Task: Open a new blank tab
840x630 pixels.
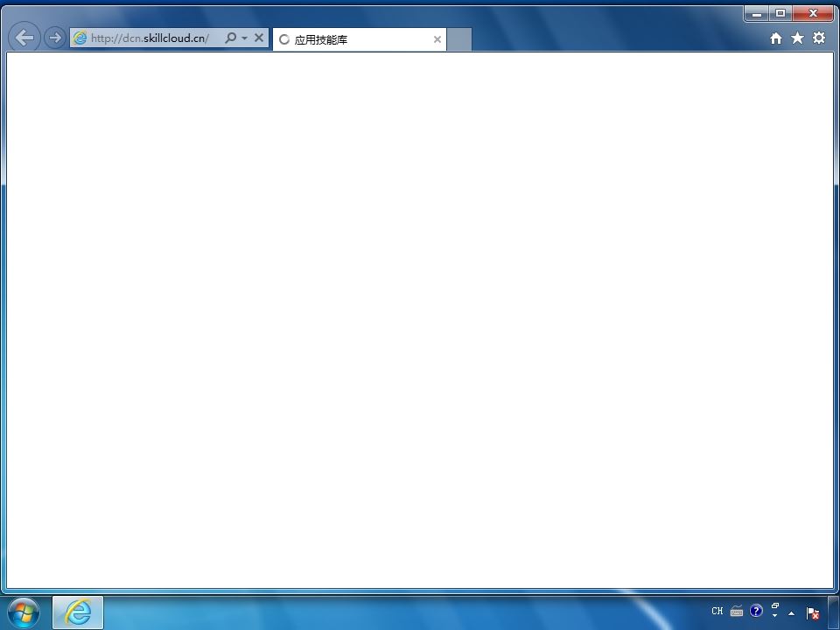Action: tap(459, 39)
